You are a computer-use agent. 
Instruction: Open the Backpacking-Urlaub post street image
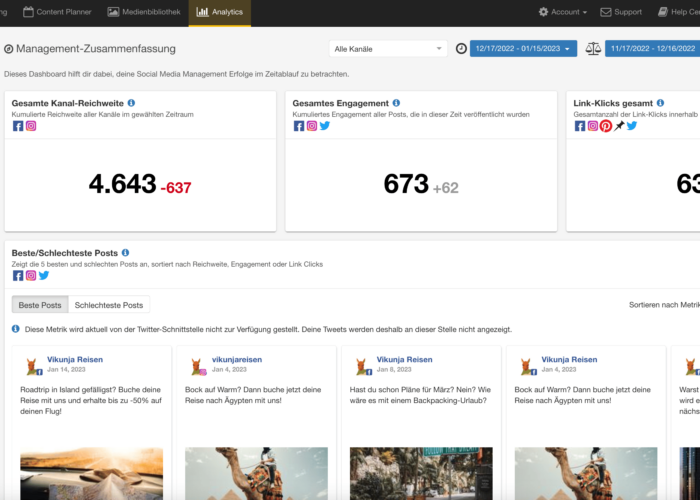point(421,473)
